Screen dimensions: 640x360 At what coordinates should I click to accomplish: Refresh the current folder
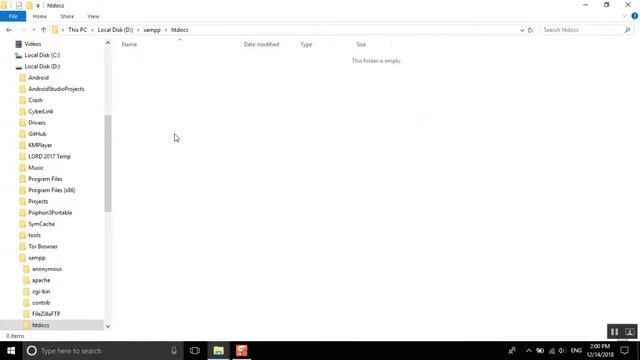click(530, 30)
